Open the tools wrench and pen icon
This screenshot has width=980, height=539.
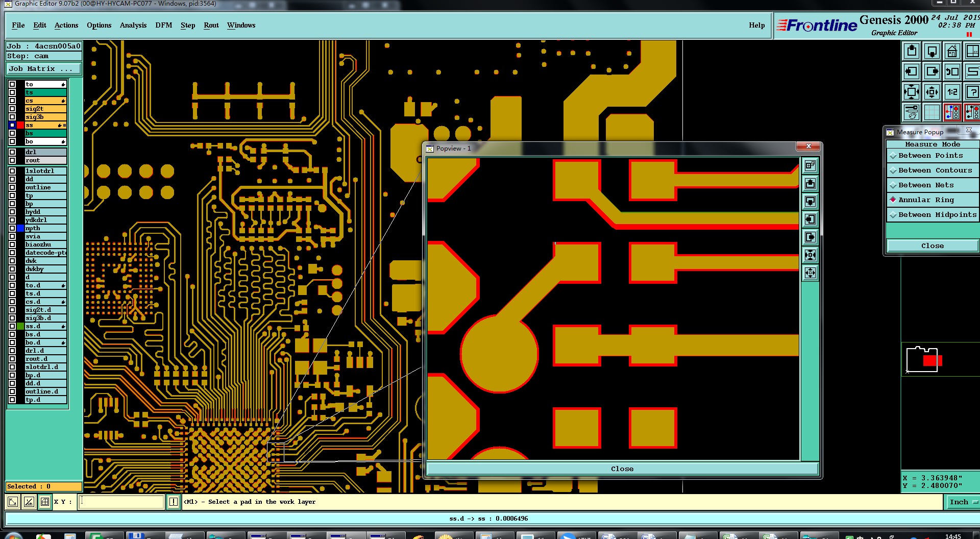(x=912, y=112)
